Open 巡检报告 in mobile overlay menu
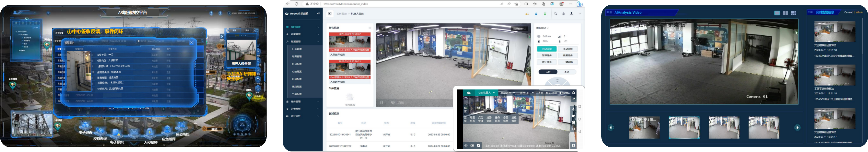 (x=514, y=119)
